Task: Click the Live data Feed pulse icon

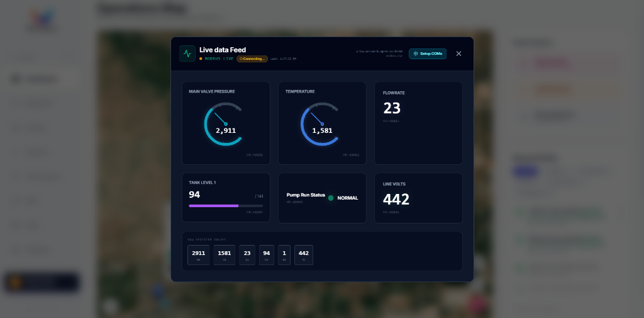Action: tap(187, 54)
